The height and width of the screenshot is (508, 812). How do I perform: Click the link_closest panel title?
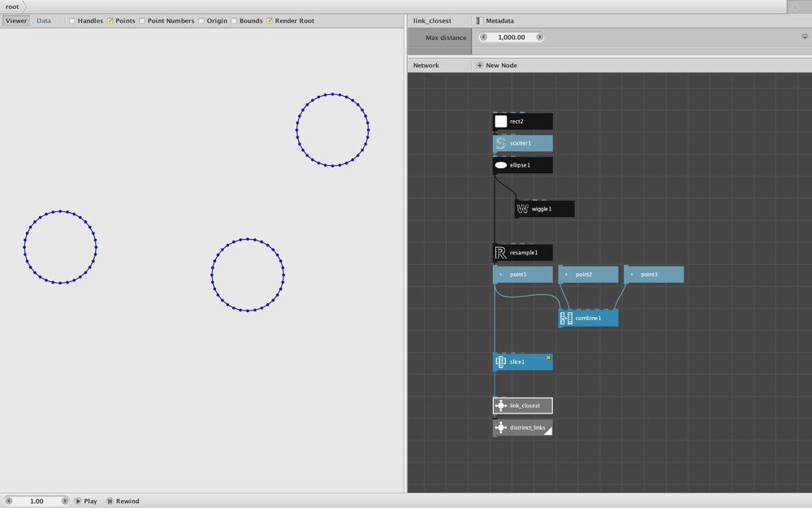click(432, 21)
